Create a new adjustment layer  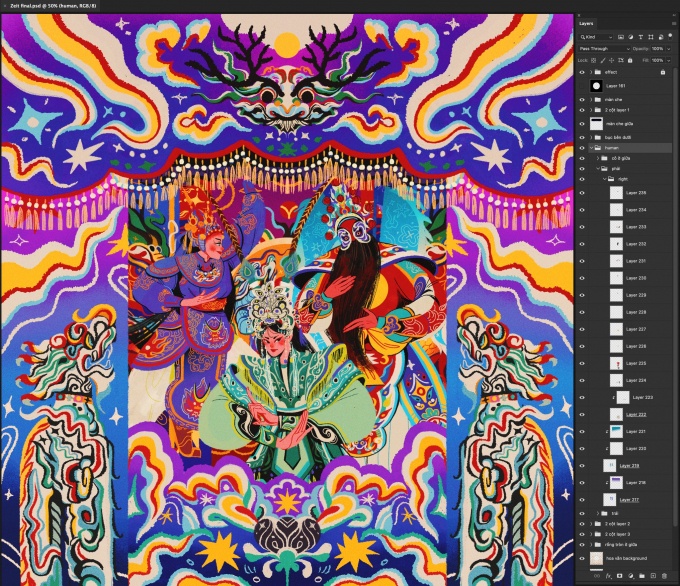pyautogui.click(x=630, y=576)
